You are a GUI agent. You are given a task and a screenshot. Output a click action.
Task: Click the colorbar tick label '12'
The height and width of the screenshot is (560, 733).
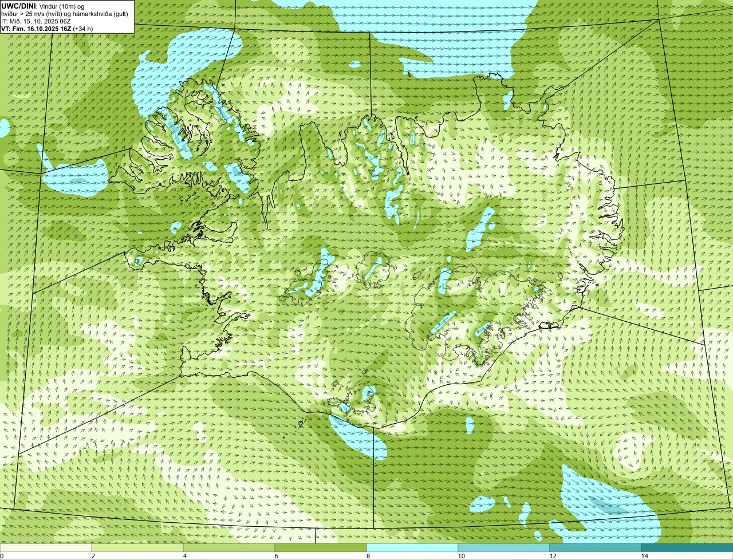point(553,556)
